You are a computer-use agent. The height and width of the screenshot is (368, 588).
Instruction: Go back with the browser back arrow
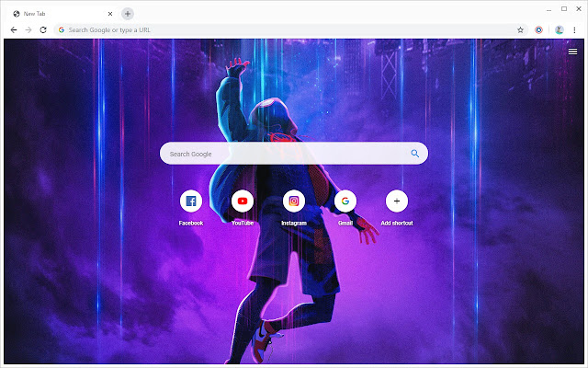[14, 29]
